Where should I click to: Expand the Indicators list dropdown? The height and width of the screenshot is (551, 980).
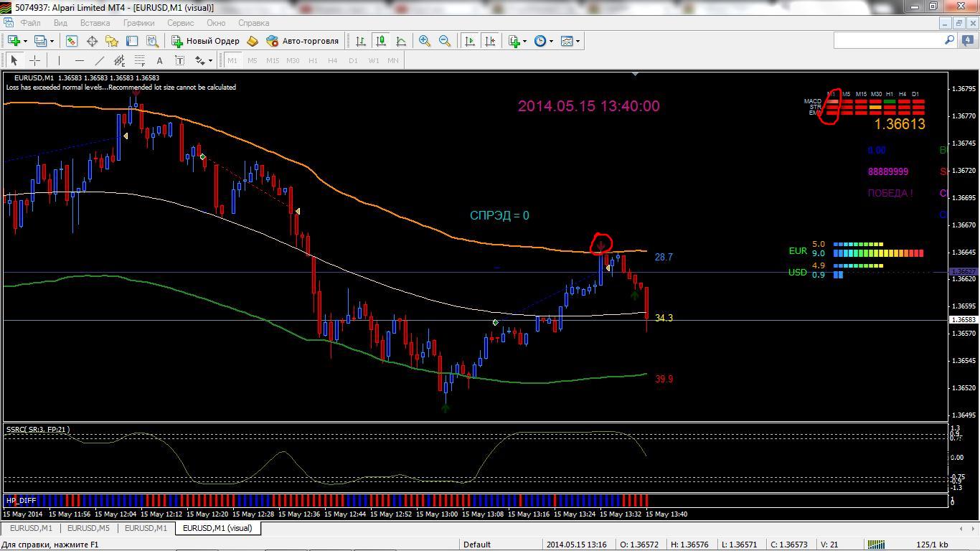click(524, 41)
